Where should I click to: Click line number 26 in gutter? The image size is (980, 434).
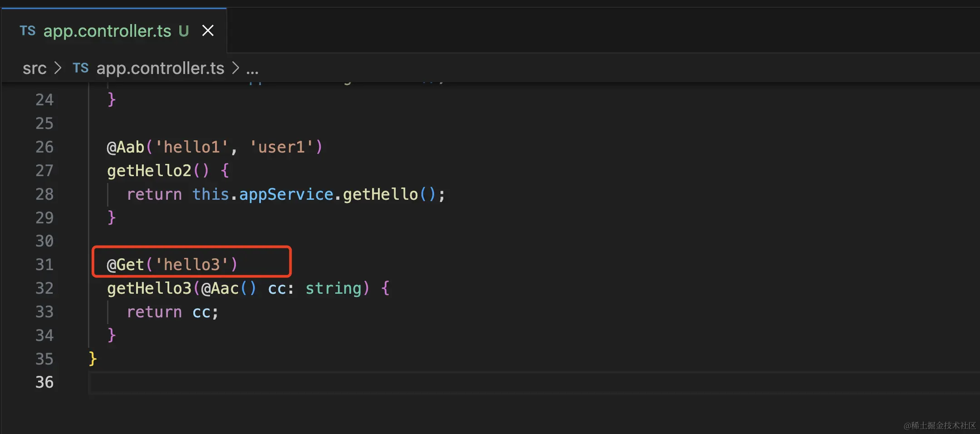coord(44,147)
